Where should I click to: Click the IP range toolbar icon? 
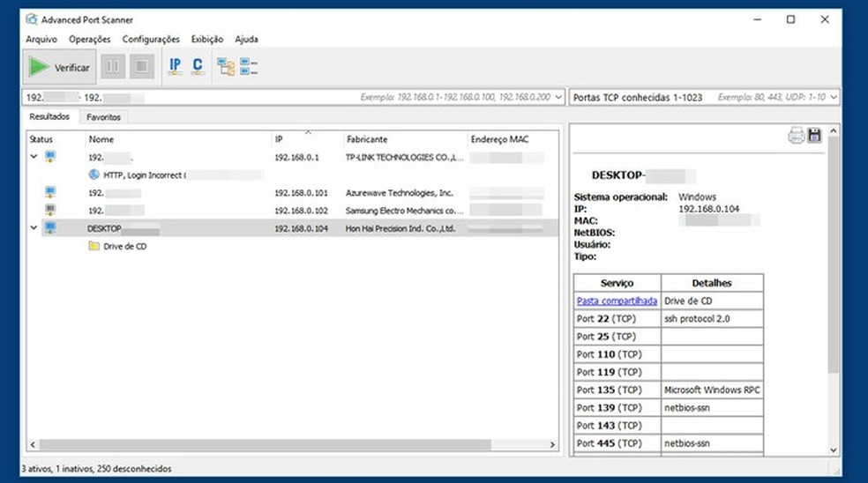point(175,67)
